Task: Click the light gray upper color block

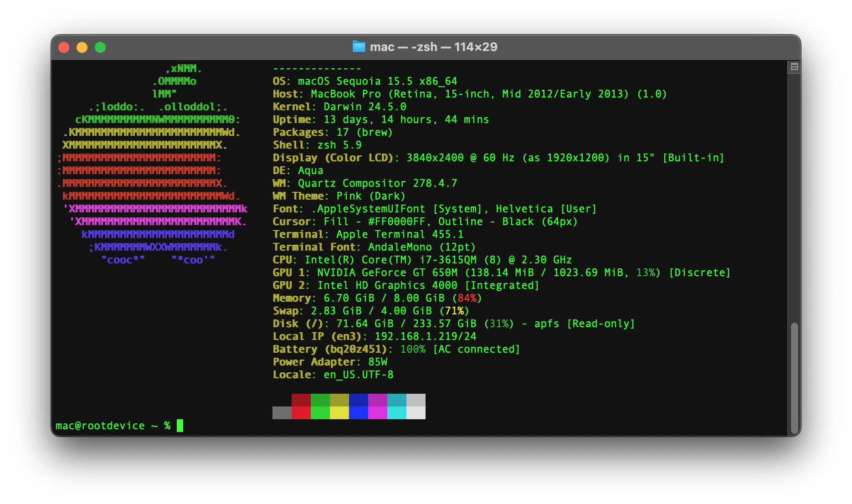Action: tap(416, 400)
